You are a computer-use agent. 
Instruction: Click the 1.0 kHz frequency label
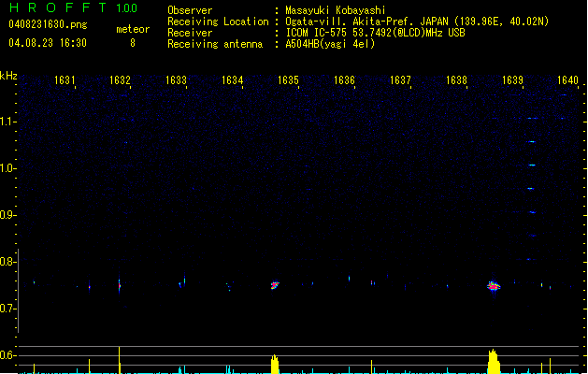(x=7, y=168)
